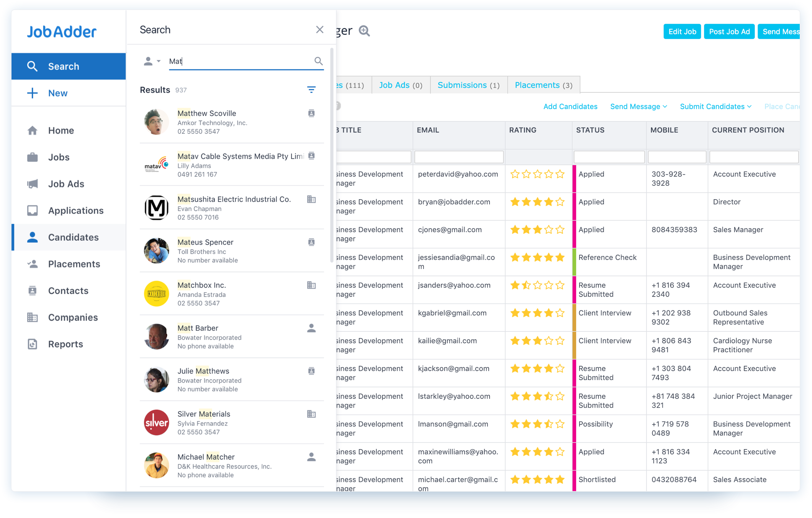Click the Email column filter field

(x=458, y=157)
